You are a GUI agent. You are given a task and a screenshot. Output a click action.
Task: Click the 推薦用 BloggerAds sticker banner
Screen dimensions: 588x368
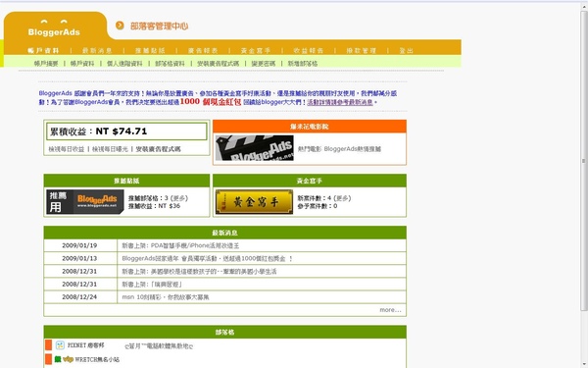pos(85,201)
